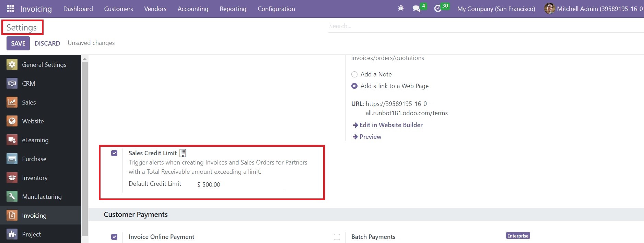
Task: Click Sales chart icon in sidebar
Action: click(12, 102)
